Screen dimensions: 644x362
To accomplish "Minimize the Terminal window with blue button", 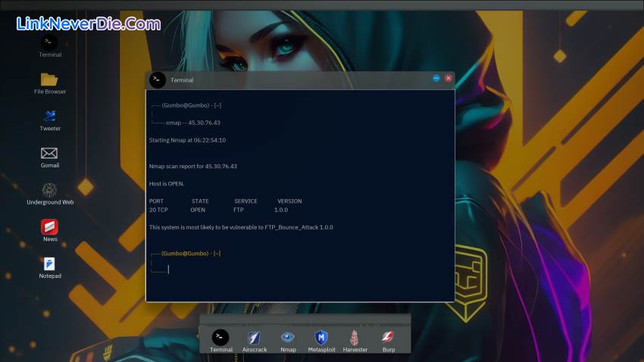I will pos(436,78).
